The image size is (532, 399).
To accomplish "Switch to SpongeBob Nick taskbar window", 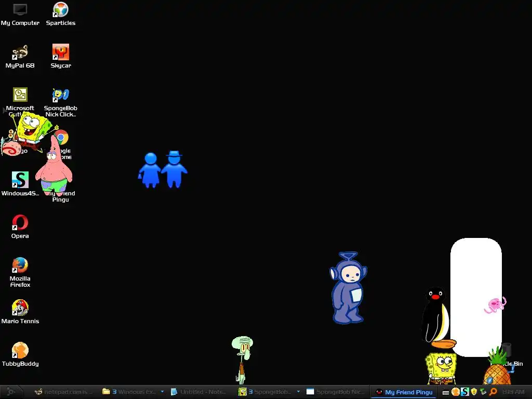I will (335, 392).
